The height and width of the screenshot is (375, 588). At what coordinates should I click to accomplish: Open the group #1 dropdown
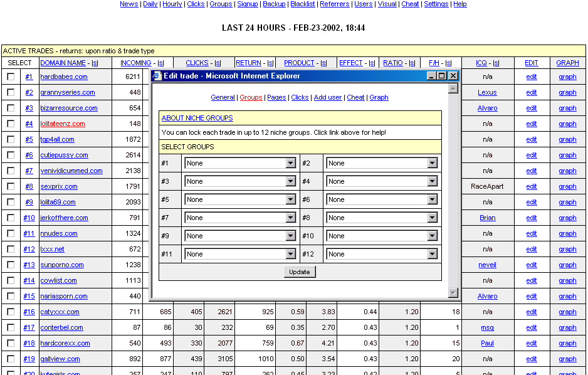(240, 163)
